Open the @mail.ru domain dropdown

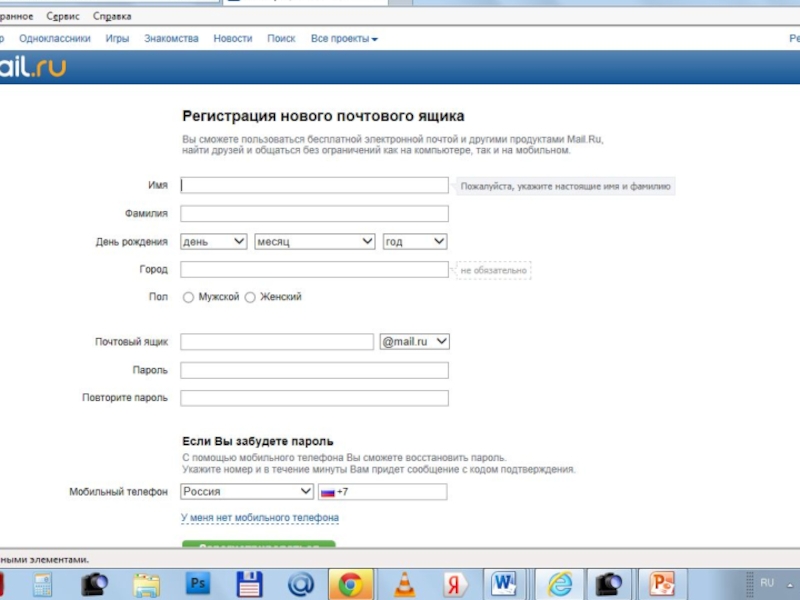pyautogui.click(x=414, y=341)
